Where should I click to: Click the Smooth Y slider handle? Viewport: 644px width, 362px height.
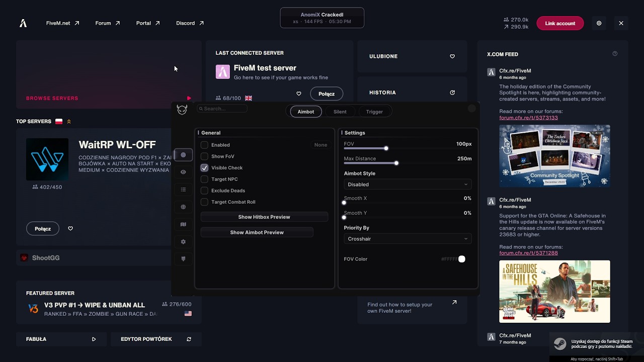344,217
